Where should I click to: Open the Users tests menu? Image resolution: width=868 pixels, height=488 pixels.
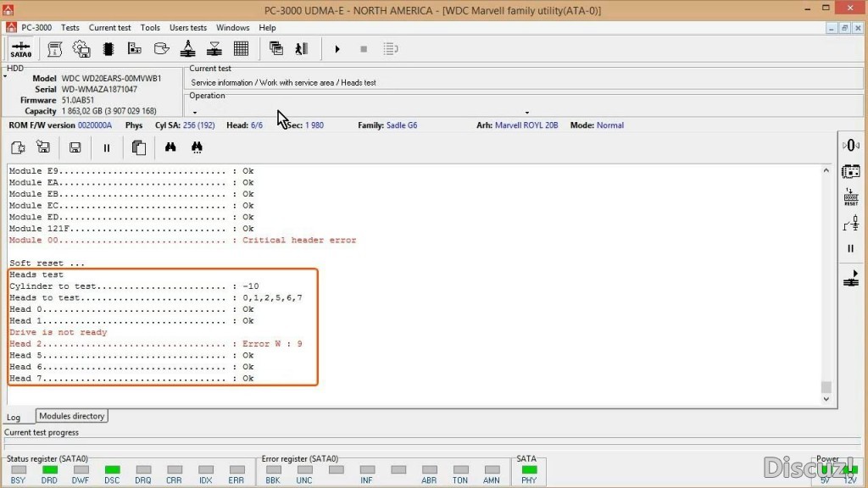[187, 28]
